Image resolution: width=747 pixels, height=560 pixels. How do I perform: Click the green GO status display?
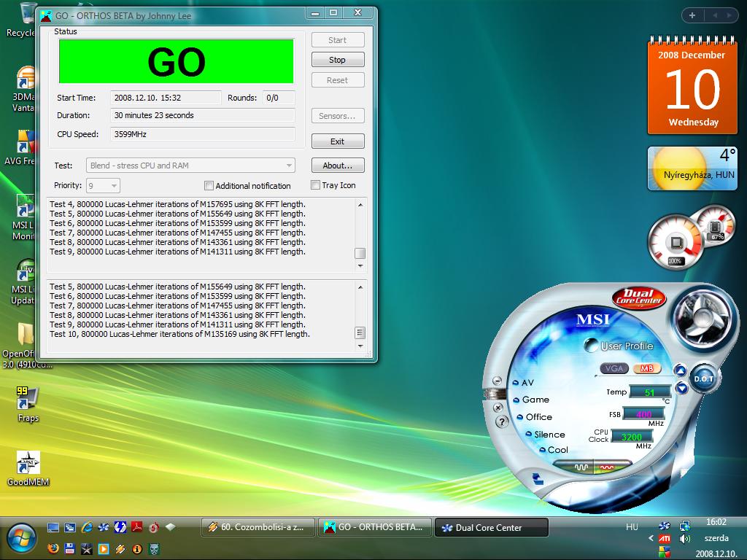[177, 61]
